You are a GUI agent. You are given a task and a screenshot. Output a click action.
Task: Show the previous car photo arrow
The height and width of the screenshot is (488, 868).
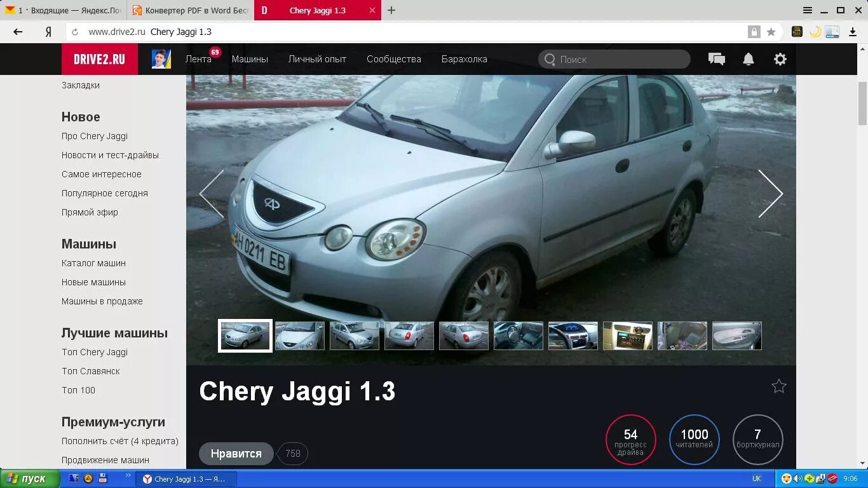(x=212, y=194)
